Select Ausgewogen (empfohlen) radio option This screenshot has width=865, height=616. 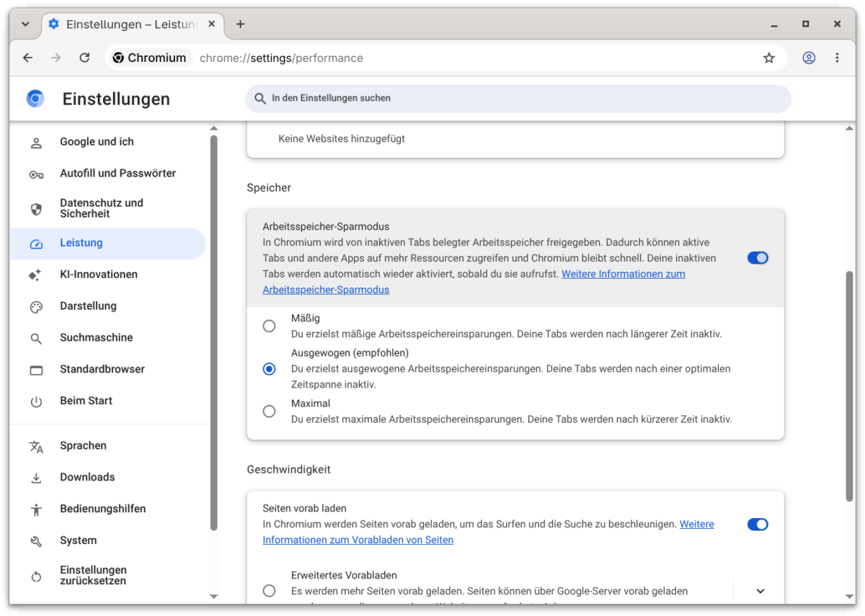(x=269, y=369)
